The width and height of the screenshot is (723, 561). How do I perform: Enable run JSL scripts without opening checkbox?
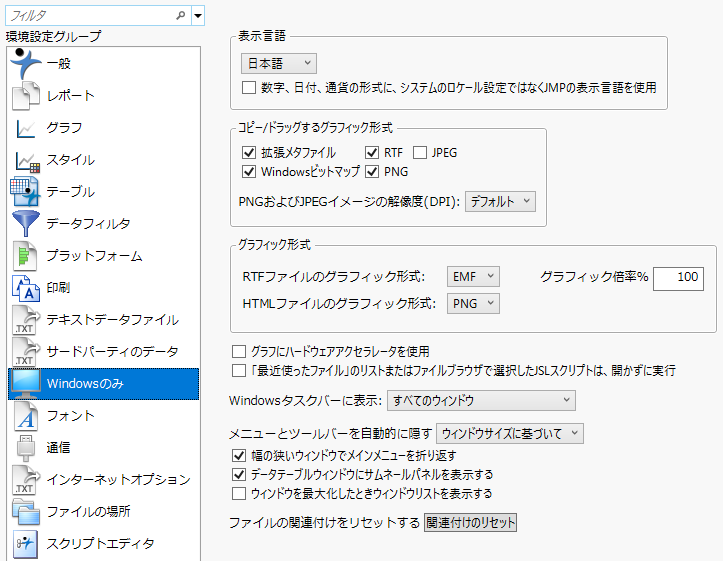239,371
